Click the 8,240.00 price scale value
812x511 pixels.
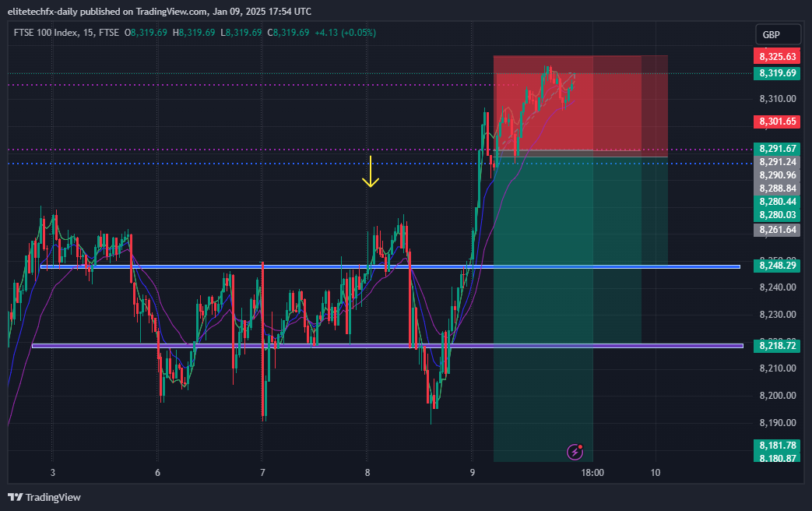778,287
